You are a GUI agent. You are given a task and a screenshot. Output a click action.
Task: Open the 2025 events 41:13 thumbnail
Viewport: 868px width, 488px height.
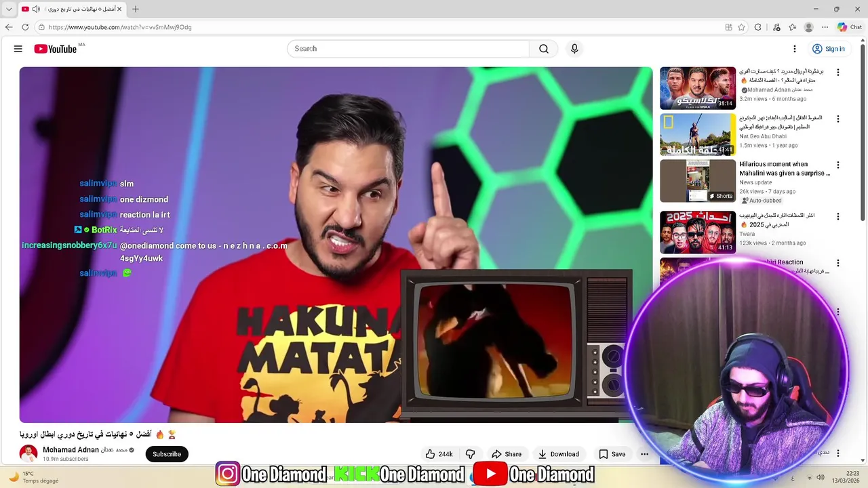tap(698, 232)
